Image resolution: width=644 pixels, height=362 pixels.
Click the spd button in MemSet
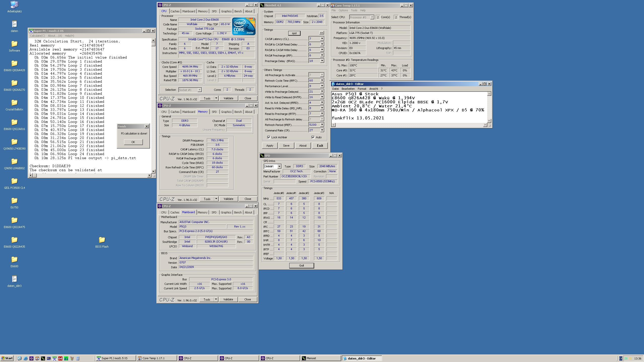click(x=294, y=33)
